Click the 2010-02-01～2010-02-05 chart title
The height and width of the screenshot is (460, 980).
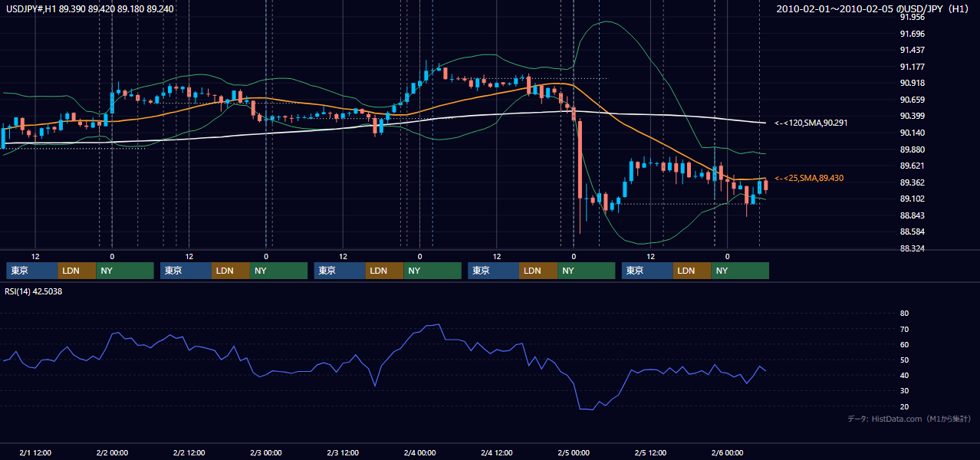[x=873, y=8]
